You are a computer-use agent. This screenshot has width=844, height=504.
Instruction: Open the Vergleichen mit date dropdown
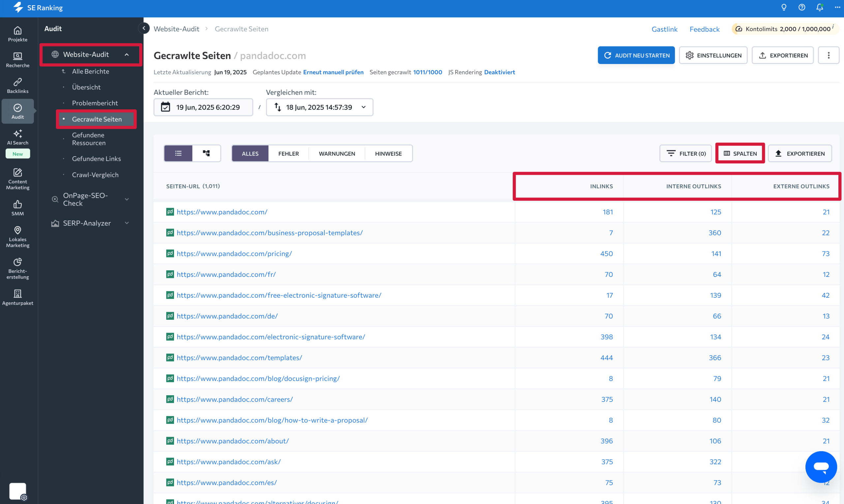pos(319,107)
